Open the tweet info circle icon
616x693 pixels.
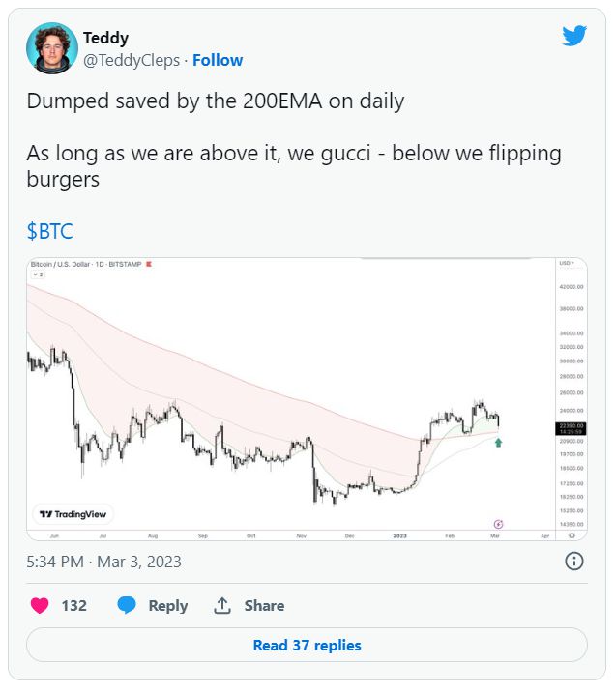pyautogui.click(x=574, y=562)
